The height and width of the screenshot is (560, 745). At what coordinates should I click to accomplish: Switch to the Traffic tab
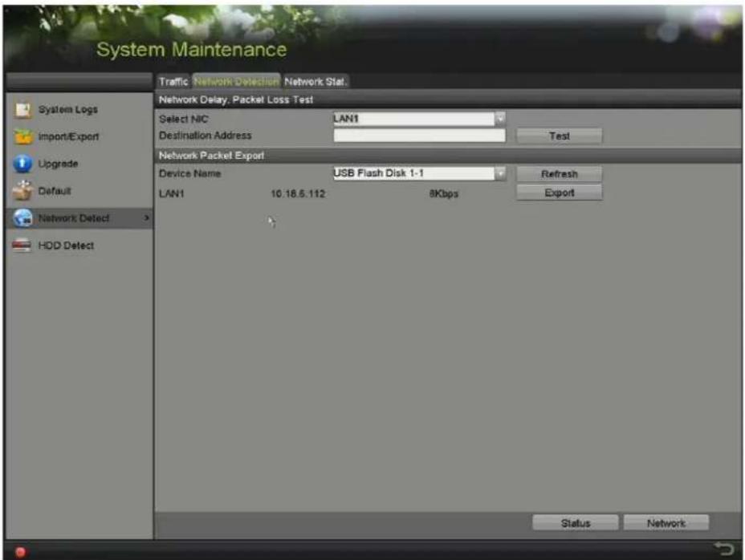(173, 82)
